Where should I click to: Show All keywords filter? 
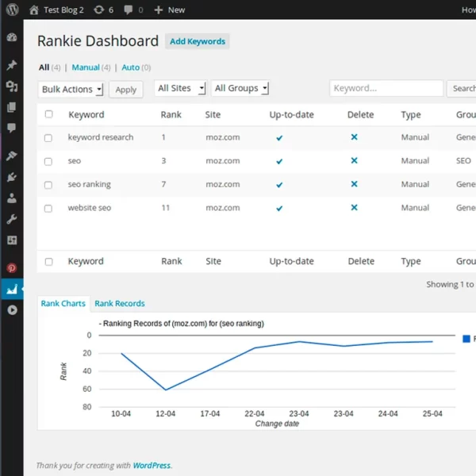point(44,67)
